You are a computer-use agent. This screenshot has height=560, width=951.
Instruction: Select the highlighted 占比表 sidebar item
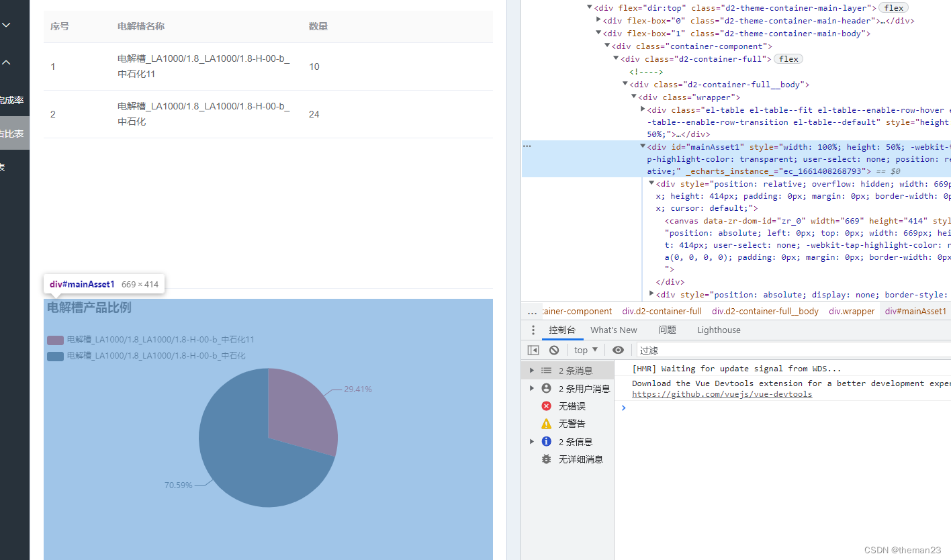[14, 134]
